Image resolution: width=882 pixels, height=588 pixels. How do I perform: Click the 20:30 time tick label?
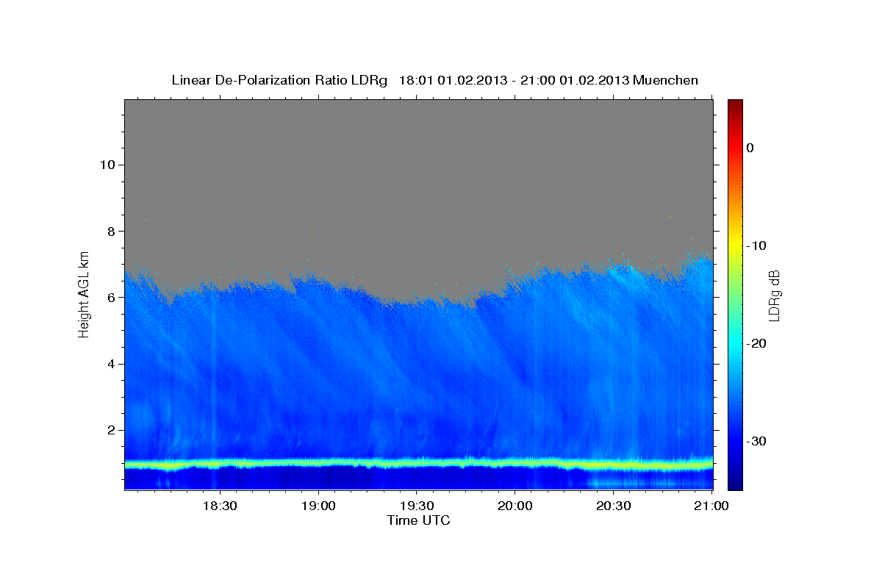tap(612, 506)
